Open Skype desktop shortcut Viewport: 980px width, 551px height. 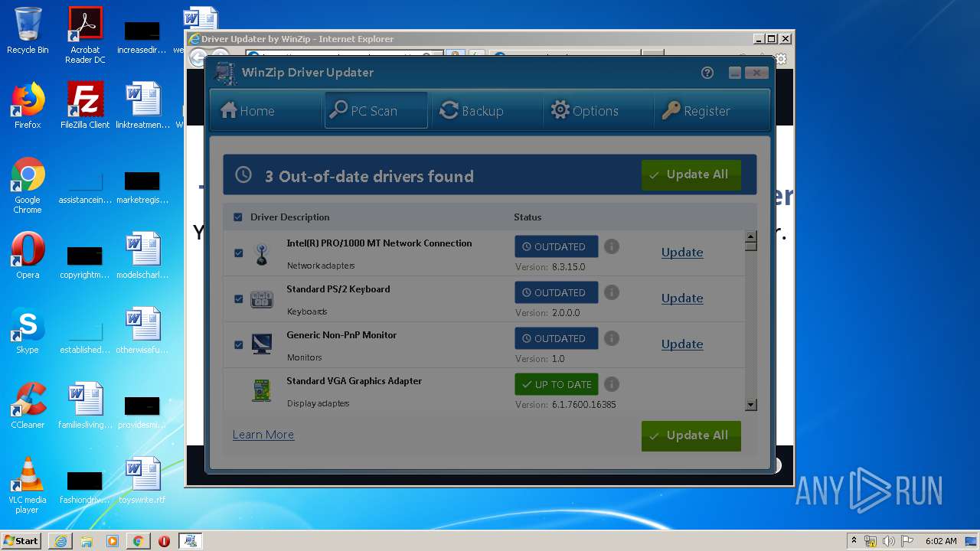point(28,330)
